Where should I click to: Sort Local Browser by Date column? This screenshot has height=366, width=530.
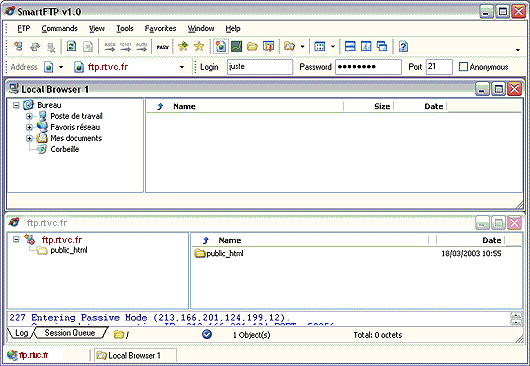pyautogui.click(x=434, y=106)
